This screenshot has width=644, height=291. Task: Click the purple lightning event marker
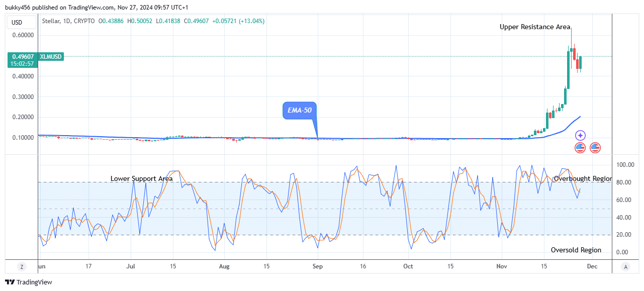(x=580, y=135)
